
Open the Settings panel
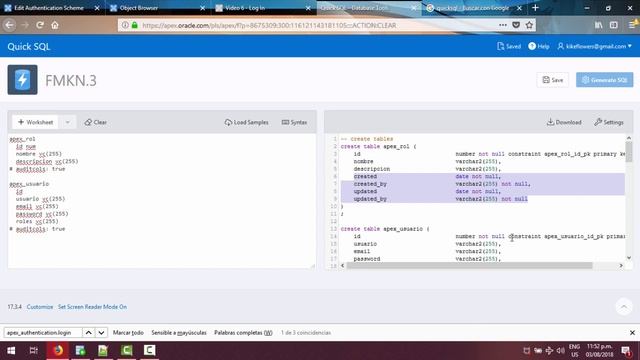click(609, 122)
